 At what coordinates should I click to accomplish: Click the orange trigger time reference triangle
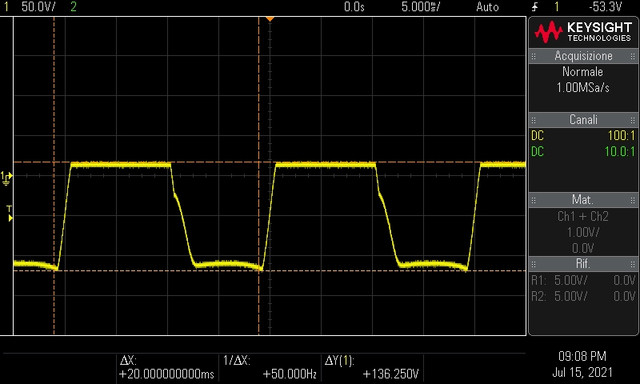(270, 19)
